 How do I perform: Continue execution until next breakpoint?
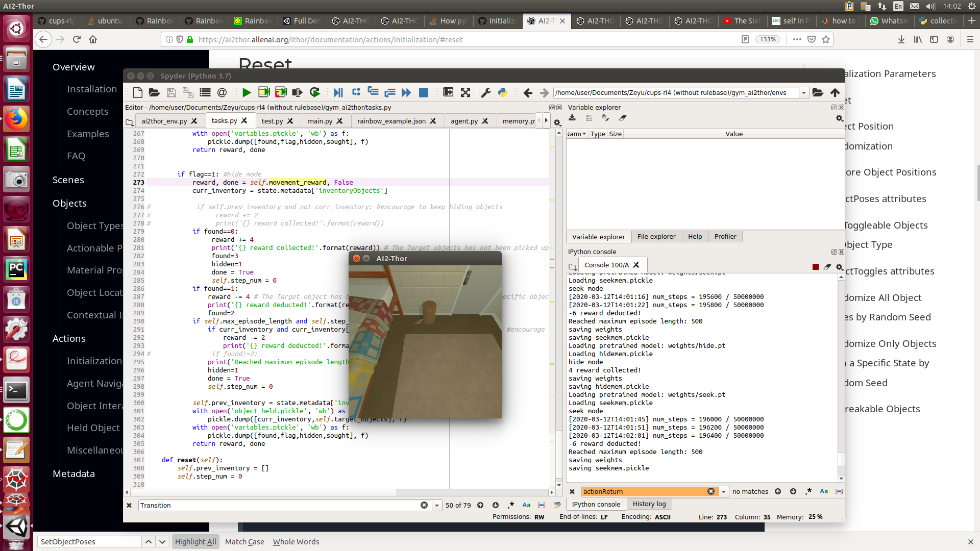(x=406, y=92)
